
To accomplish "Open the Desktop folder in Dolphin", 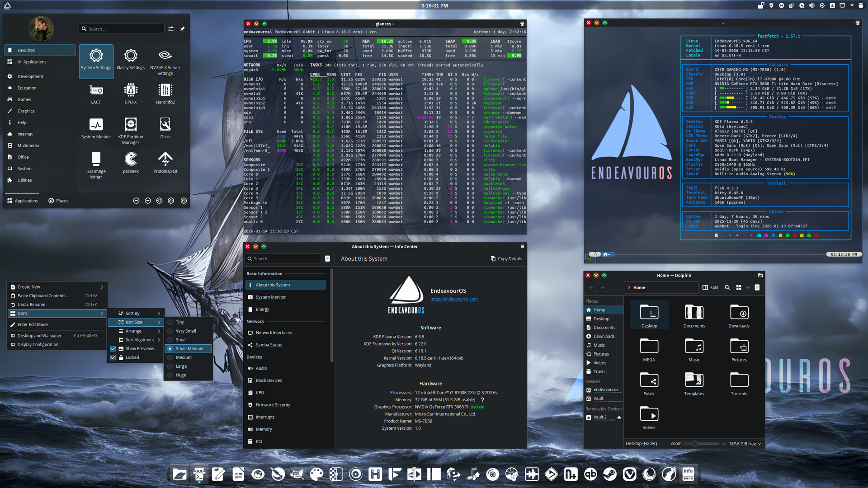I will [x=649, y=315].
